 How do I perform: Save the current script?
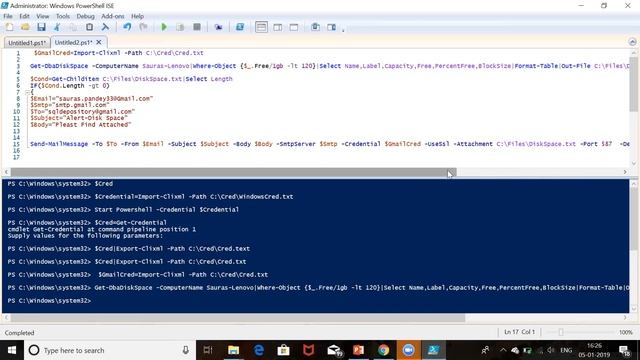click(41, 27)
